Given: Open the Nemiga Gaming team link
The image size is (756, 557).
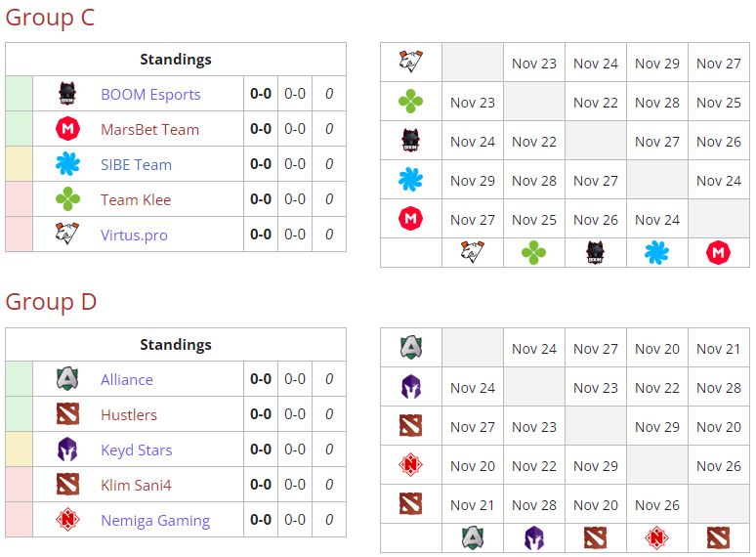Looking at the screenshot, I should pos(155,521).
